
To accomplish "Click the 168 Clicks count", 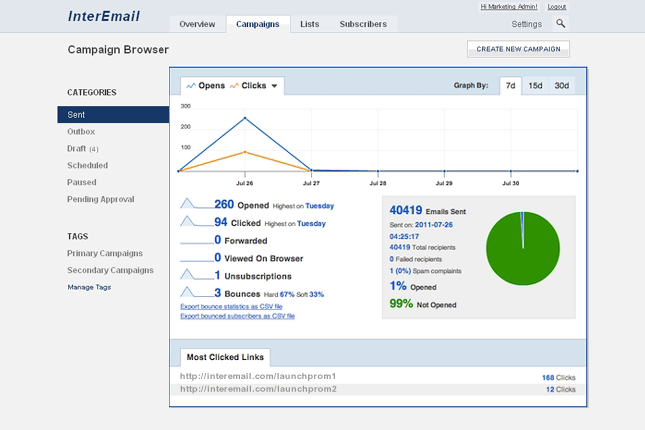I will point(559,377).
